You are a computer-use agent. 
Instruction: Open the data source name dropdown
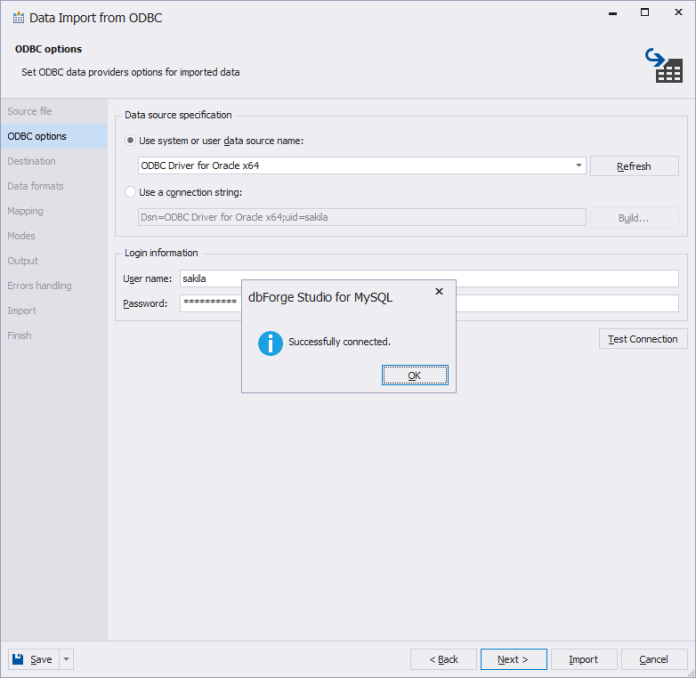pyautogui.click(x=578, y=166)
